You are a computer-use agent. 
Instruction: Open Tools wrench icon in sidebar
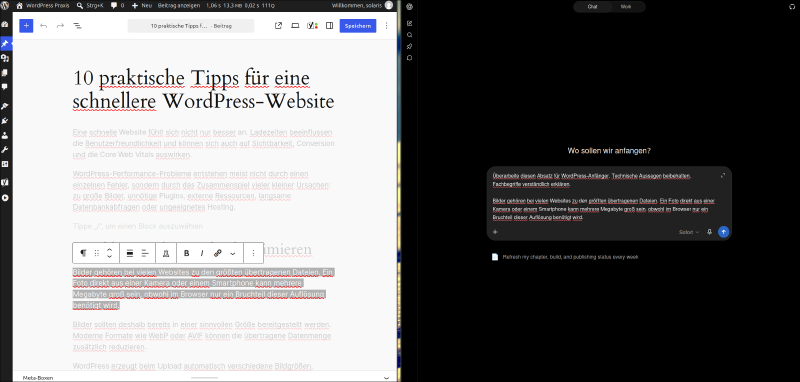[5, 149]
